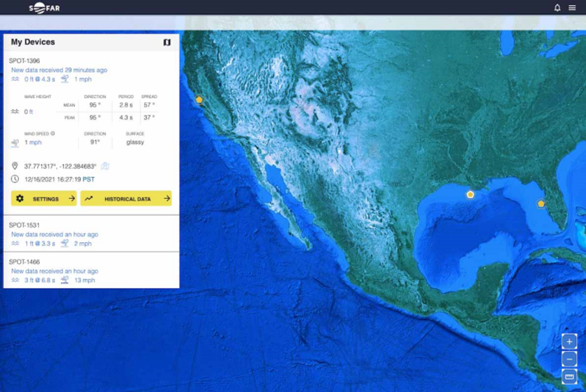
Task: Open notifications via the bell icon
Action: click(x=558, y=8)
